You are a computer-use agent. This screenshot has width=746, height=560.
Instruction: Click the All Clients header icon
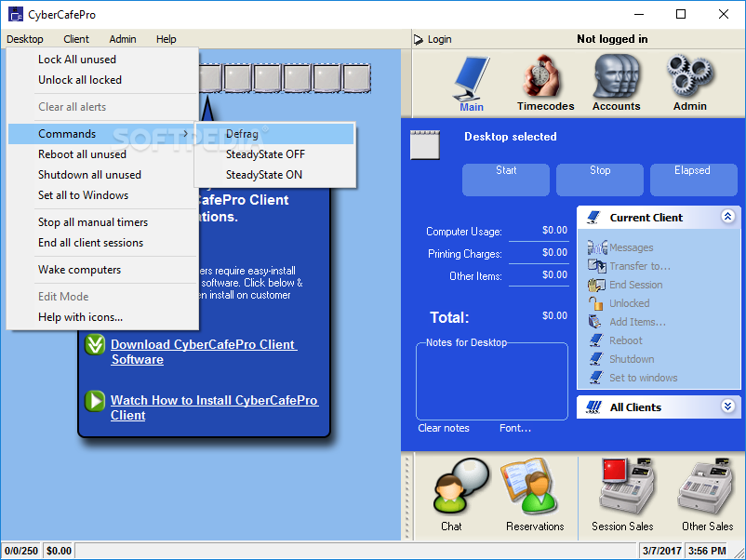coord(593,407)
